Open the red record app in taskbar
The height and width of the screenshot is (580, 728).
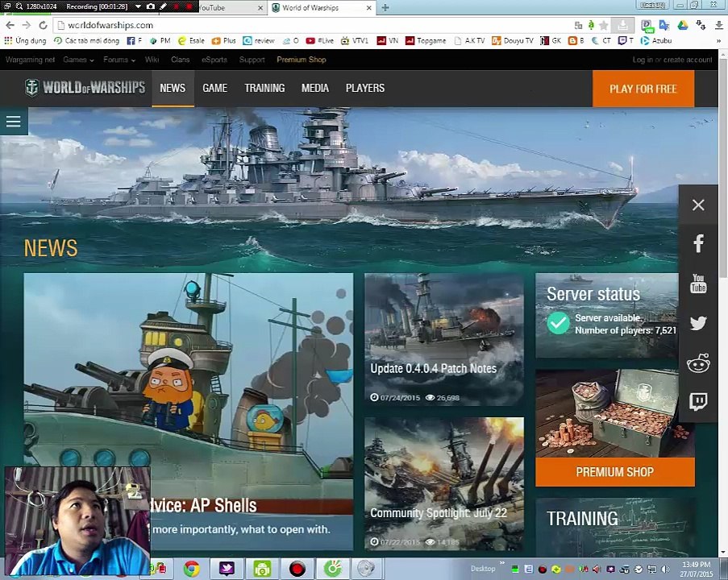click(297, 569)
